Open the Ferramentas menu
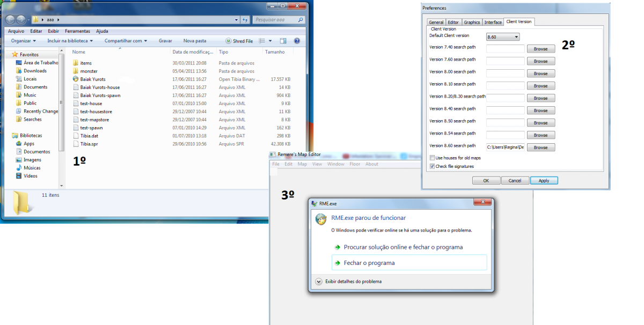The height and width of the screenshot is (325, 644). coord(77,31)
